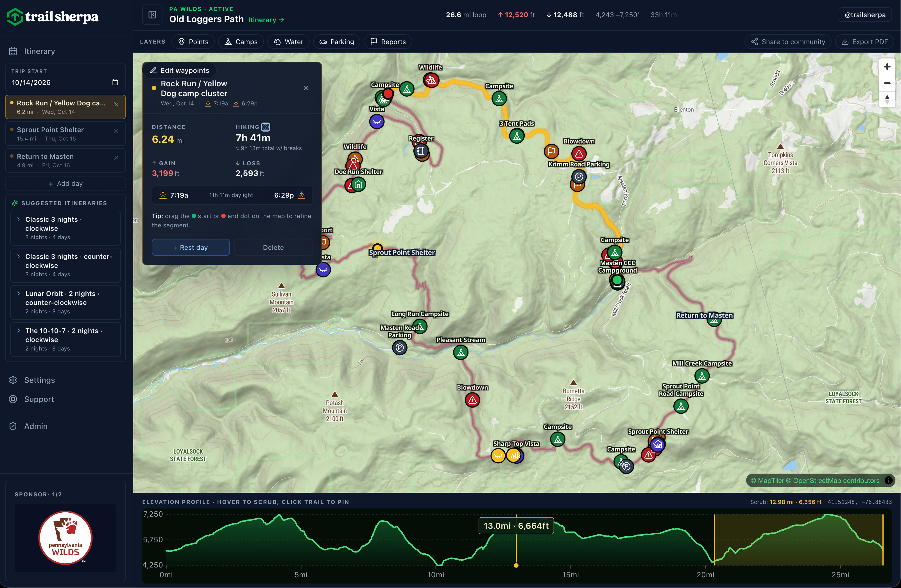This screenshot has width=901, height=588.
Task: Close the Rock Run waypoint popup
Action: point(306,88)
